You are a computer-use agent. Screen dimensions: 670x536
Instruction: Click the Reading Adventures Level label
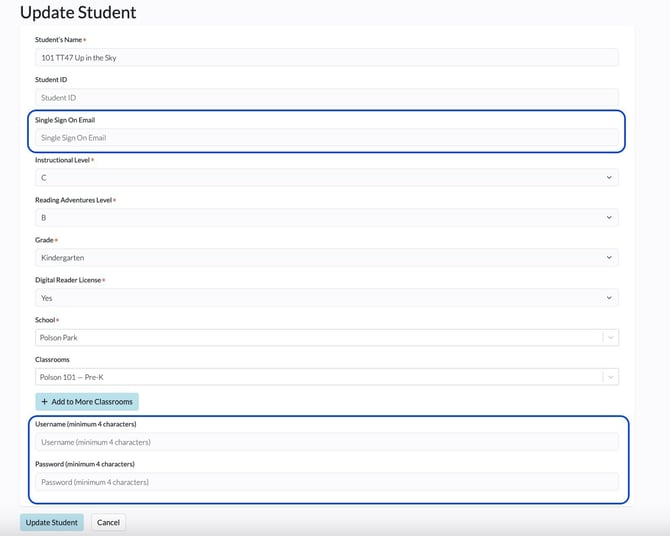point(73,200)
